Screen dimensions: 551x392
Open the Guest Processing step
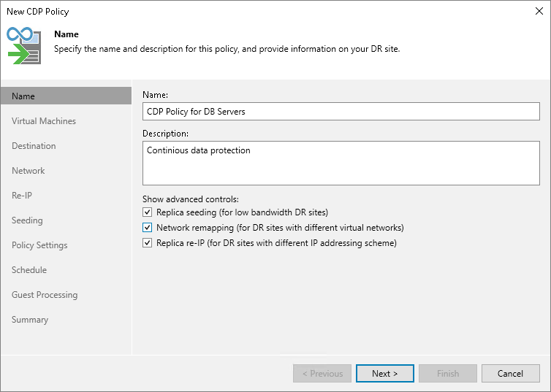point(45,295)
